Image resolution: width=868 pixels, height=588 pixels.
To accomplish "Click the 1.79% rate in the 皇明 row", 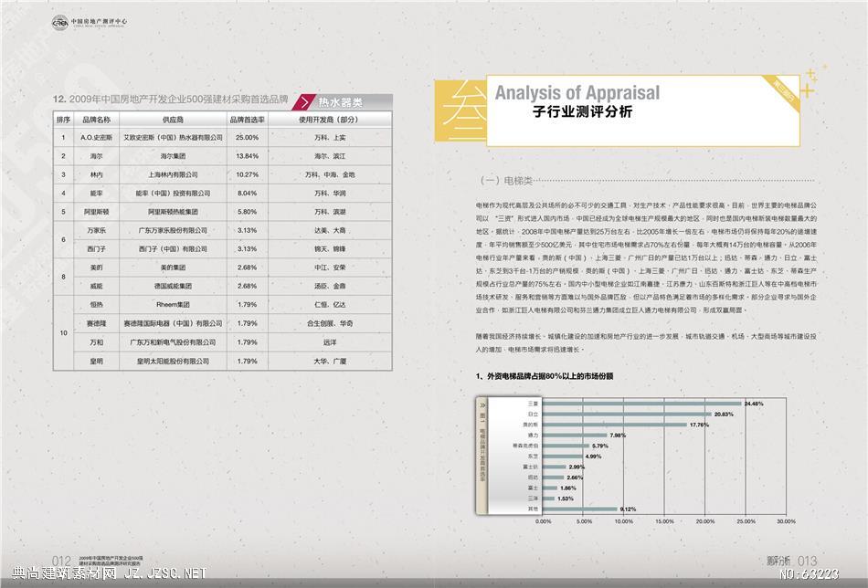I will pos(247,362).
